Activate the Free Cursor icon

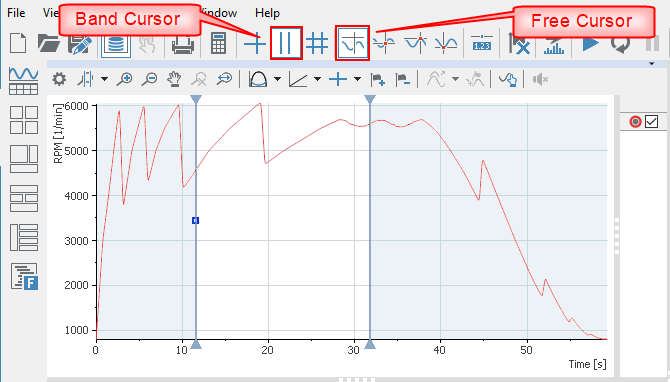click(x=353, y=43)
